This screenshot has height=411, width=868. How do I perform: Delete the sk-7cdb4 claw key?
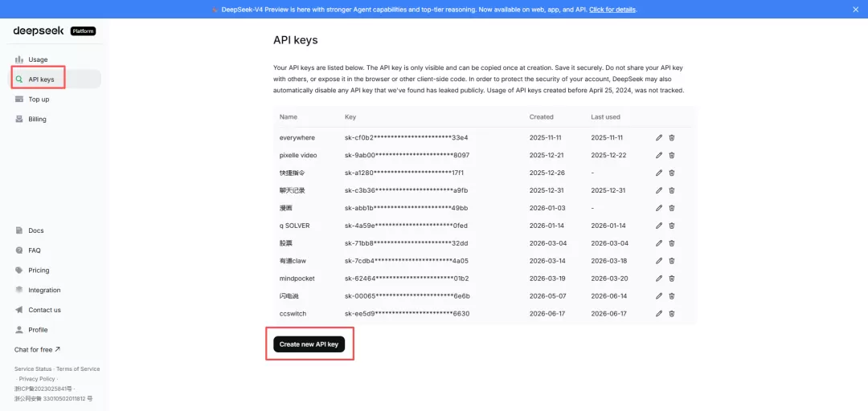coord(671,261)
